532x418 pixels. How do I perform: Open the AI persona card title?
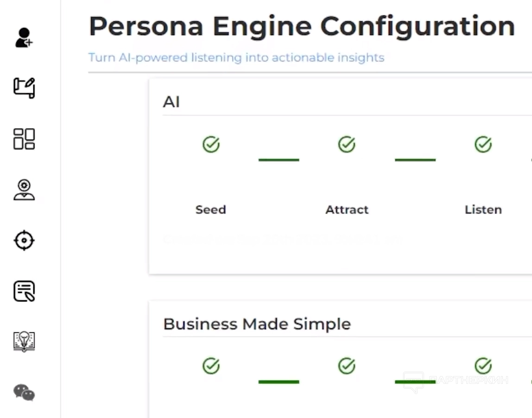(x=171, y=102)
